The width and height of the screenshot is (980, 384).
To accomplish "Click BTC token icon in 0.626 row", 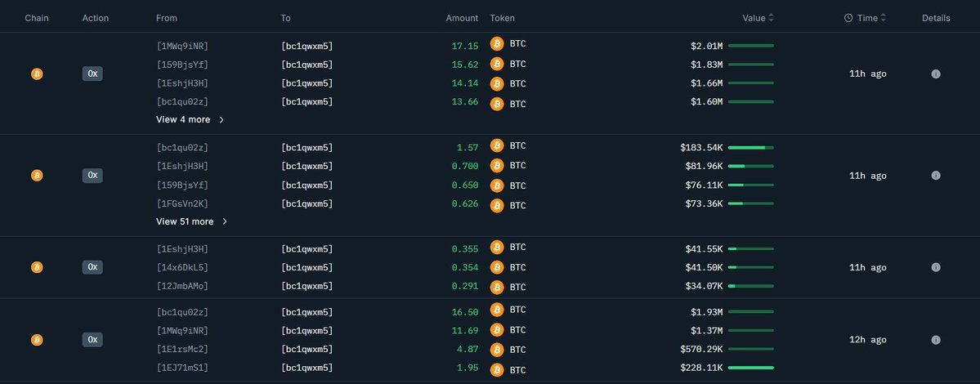I will (x=497, y=205).
